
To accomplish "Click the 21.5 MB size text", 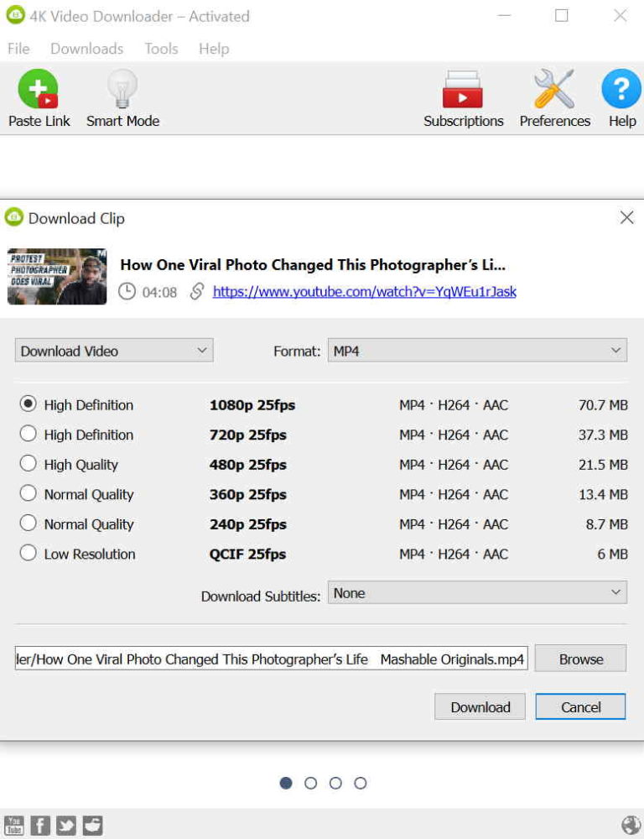I will click(x=603, y=465).
